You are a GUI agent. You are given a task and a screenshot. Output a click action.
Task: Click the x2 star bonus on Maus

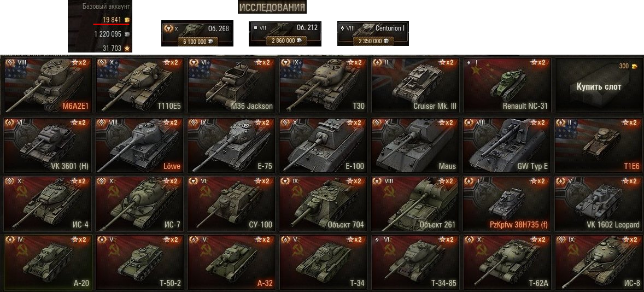point(446,122)
